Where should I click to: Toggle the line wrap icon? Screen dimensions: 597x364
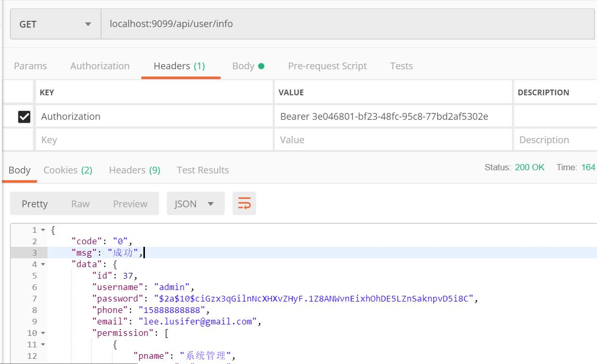244,204
